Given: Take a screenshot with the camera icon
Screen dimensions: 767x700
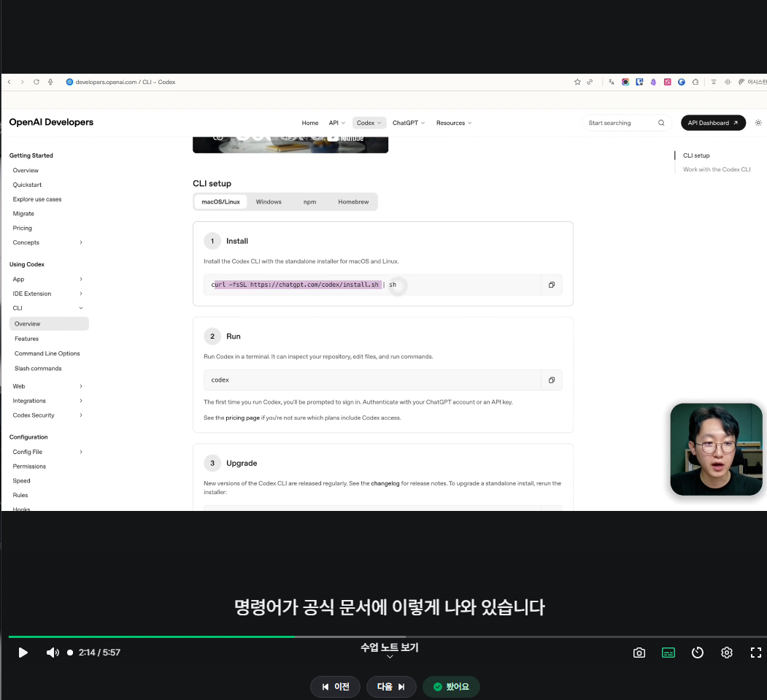Looking at the screenshot, I should coord(639,653).
